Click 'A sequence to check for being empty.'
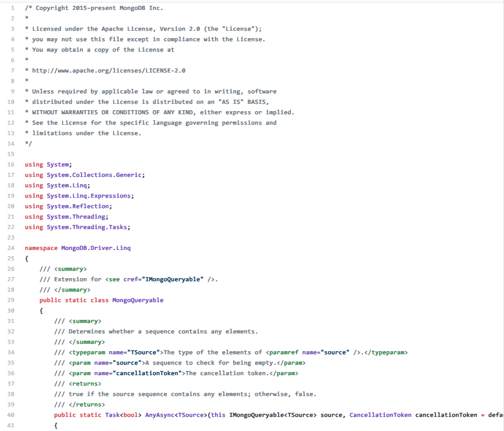 coord(211,363)
